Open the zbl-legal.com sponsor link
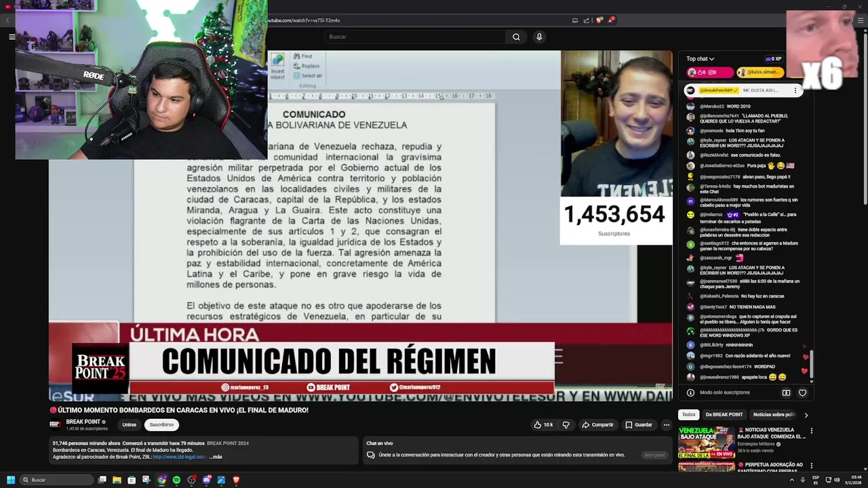The image size is (868, 488). point(180,457)
